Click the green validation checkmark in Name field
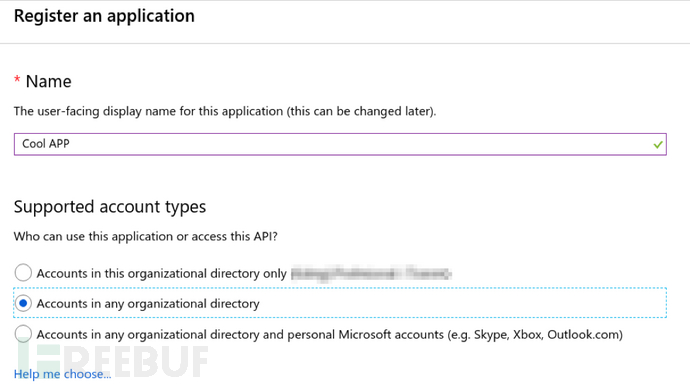Screen dimensions: 690x386 tap(658, 144)
